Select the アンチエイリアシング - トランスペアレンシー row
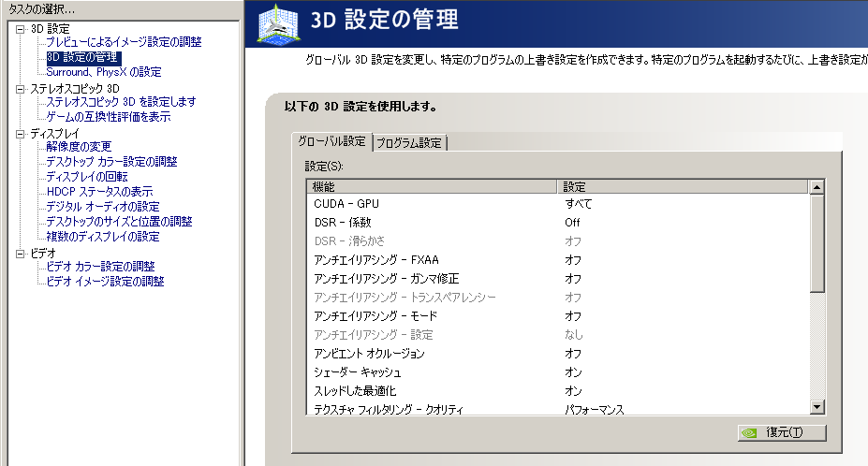 [x=557, y=298]
